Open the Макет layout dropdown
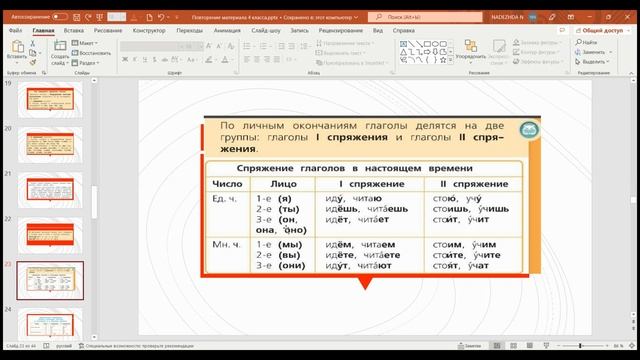The width and height of the screenshot is (640, 360). click(x=84, y=43)
